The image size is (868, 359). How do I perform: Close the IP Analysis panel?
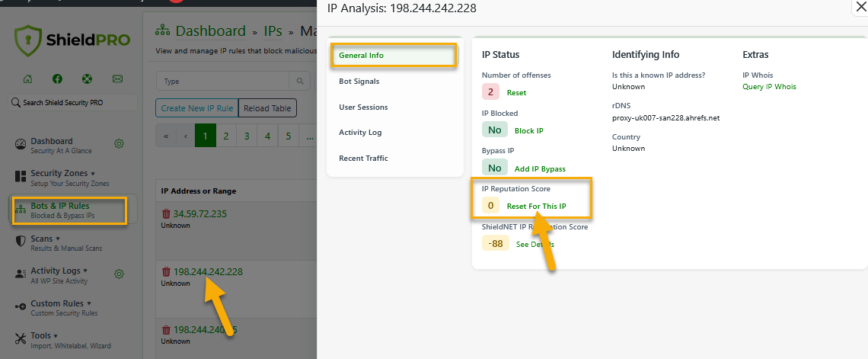click(861, 7)
